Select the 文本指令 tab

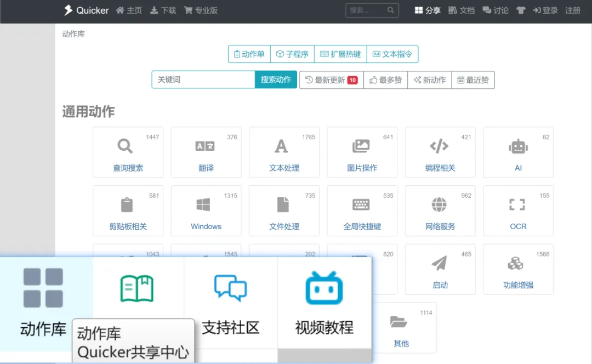click(x=392, y=54)
